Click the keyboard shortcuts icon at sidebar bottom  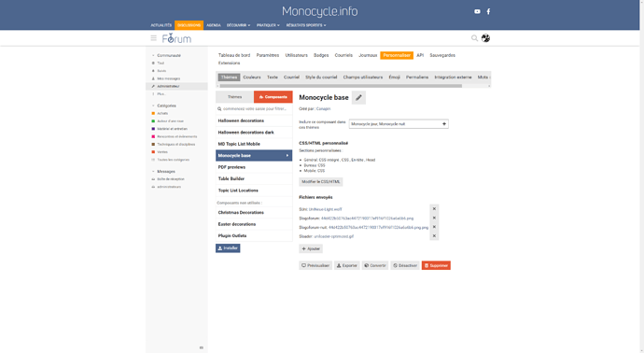coord(202,347)
